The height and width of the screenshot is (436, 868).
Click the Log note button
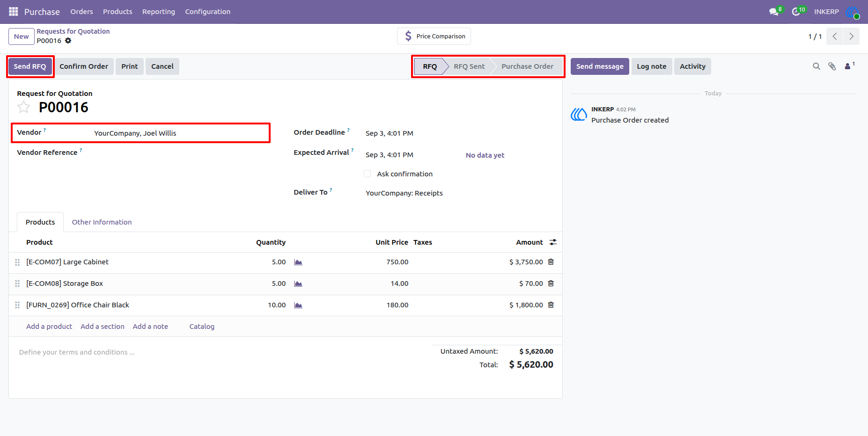click(x=652, y=66)
